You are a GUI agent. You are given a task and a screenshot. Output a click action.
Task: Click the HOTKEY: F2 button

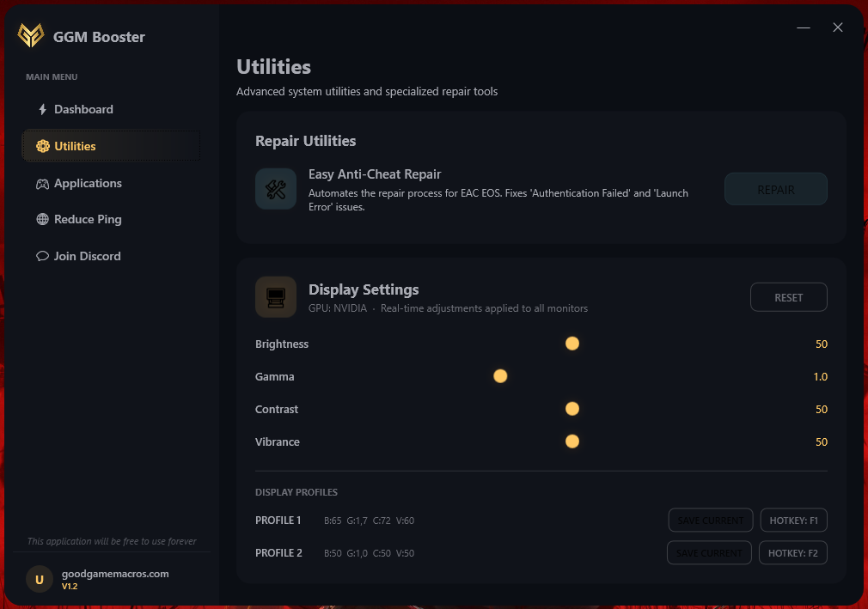pos(792,552)
